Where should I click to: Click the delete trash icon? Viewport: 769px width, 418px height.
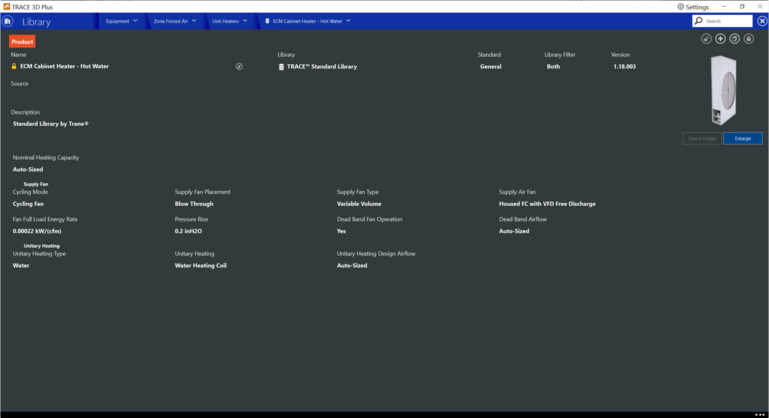[x=748, y=39]
